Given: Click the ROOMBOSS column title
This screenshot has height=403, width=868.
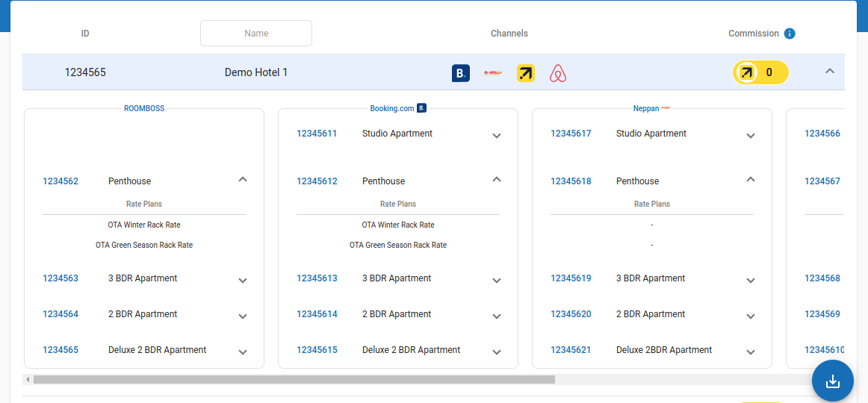Looking at the screenshot, I should 144,108.
